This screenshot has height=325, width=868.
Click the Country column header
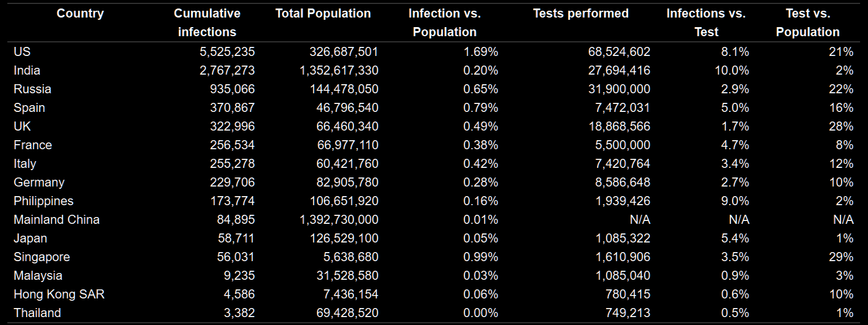(x=80, y=14)
